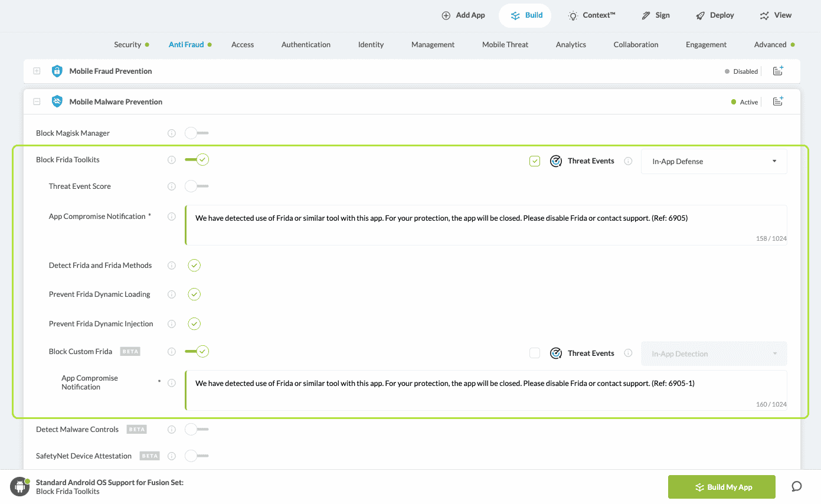Open notes icon for Mobile Malware Prevention
821x504 pixels.
coord(778,102)
